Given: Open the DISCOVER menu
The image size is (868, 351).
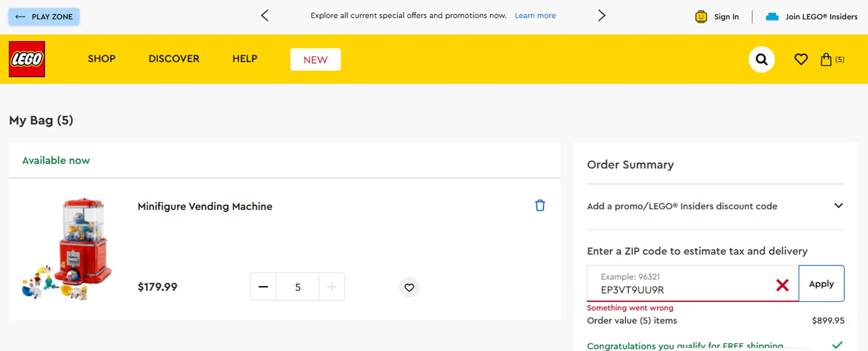Looking at the screenshot, I should [174, 58].
